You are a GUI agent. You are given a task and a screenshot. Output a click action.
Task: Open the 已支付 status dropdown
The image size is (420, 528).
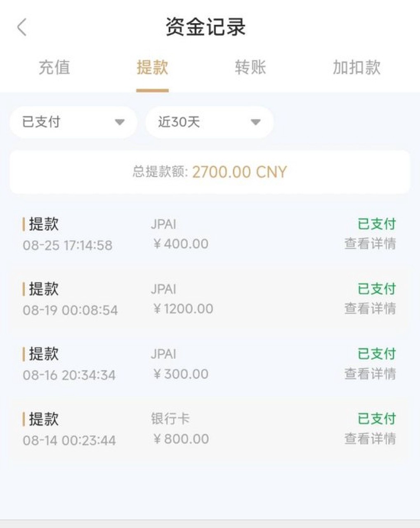(73, 122)
